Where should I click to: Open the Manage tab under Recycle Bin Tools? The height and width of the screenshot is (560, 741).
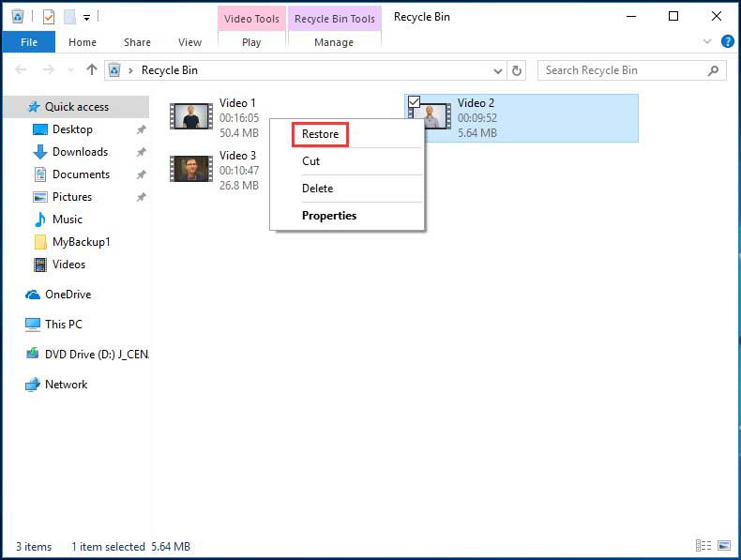tap(334, 42)
